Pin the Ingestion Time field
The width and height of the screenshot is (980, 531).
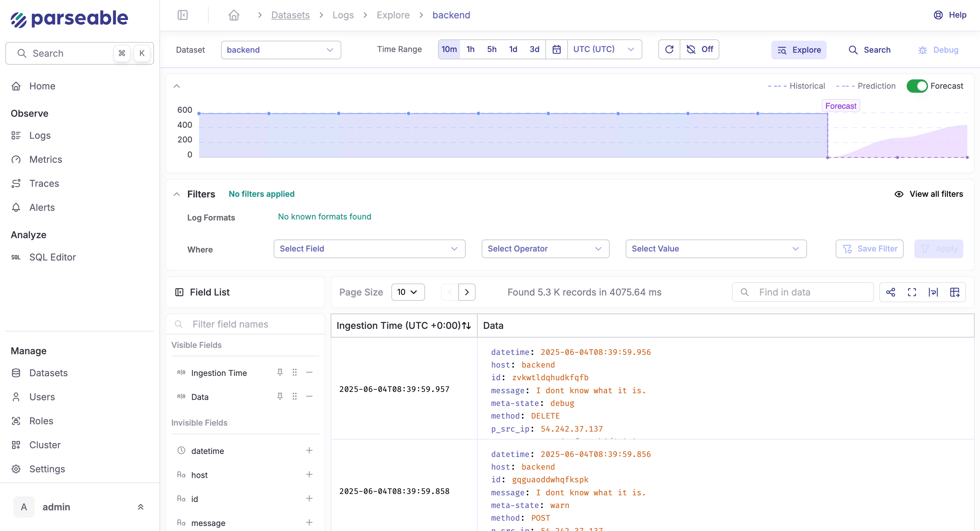(x=280, y=372)
